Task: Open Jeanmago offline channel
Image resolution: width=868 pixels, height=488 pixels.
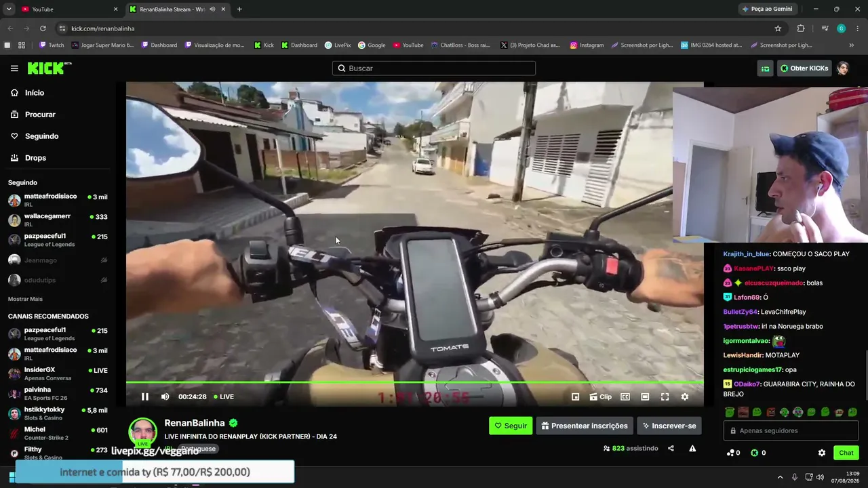Action: coord(58,260)
